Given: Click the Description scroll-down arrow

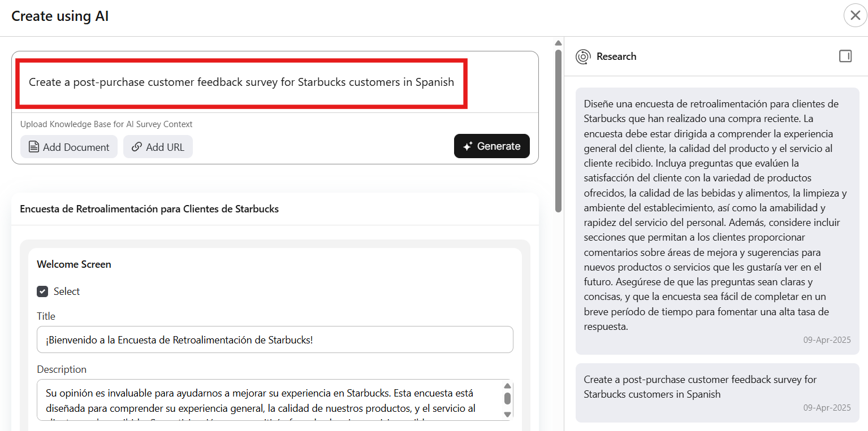Looking at the screenshot, I should click(508, 414).
